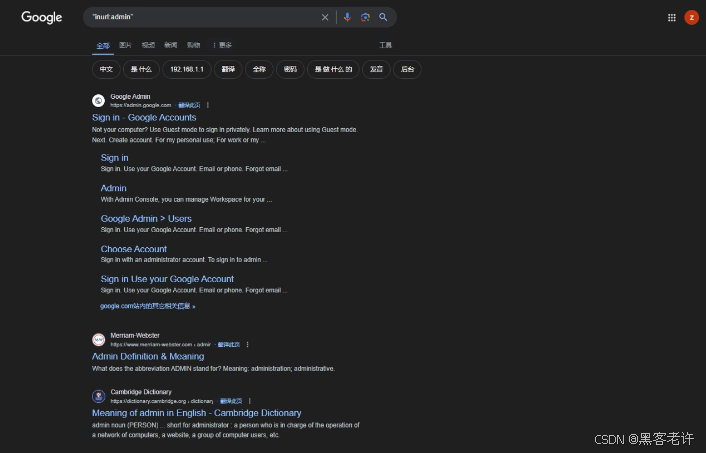
Task: Apply the 密码 filter chip
Action: click(x=290, y=69)
